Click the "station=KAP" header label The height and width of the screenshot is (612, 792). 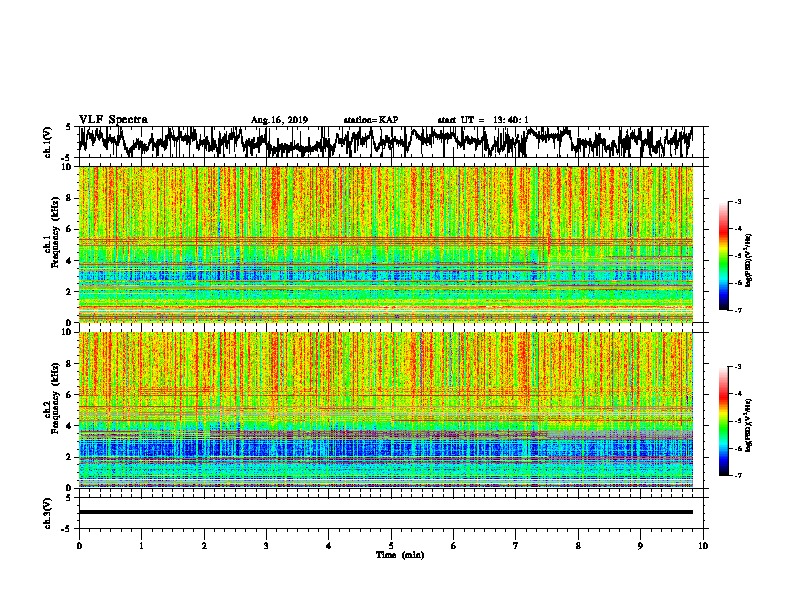[371, 120]
